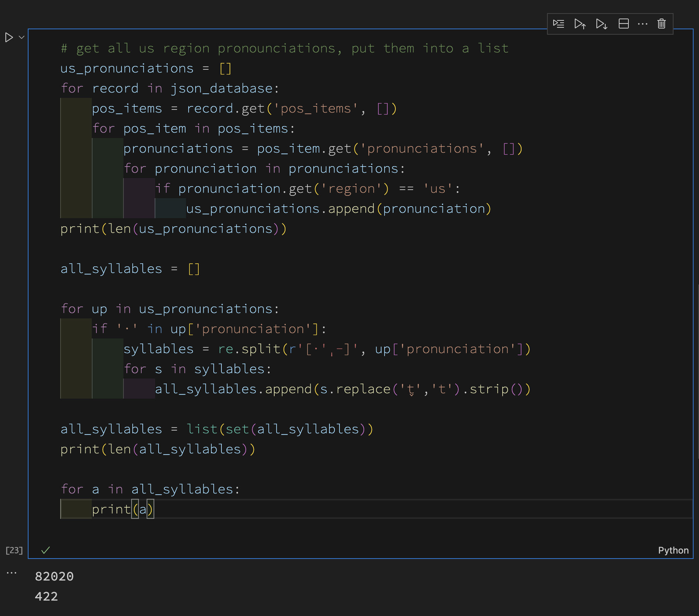
Task: Place cursor at the end of print(a)
Action: click(154, 509)
